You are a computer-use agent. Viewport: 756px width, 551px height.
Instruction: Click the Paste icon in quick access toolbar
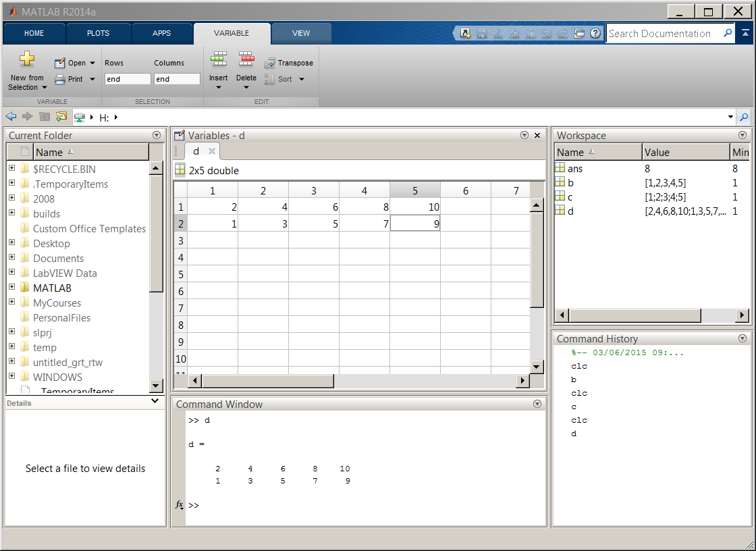pyautogui.click(x=531, y=33)
